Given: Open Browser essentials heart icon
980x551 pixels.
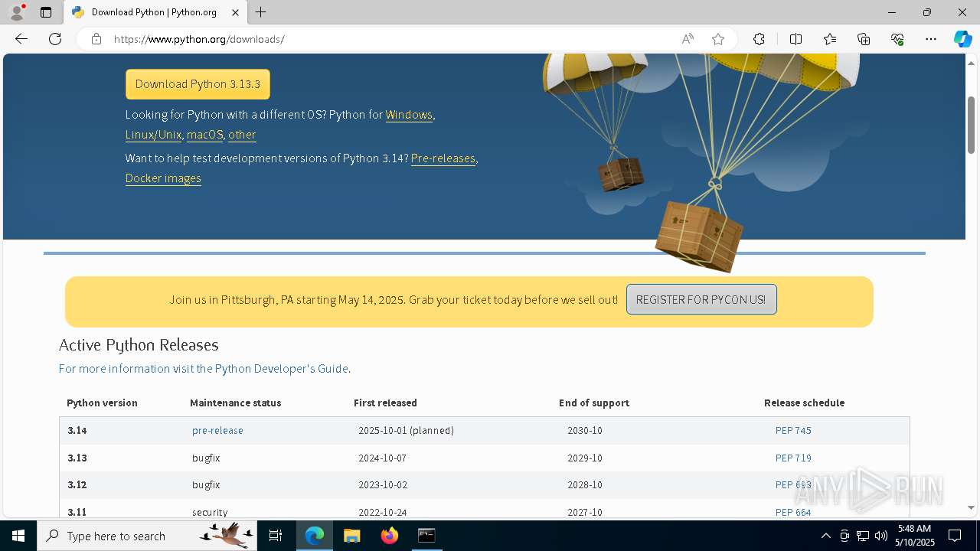Looking at the screenshot, I should [x=897, y=39].
